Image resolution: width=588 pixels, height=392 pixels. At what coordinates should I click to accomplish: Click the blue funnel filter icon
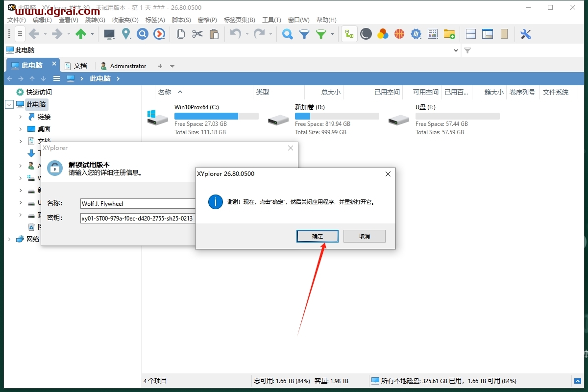point(304,34)
